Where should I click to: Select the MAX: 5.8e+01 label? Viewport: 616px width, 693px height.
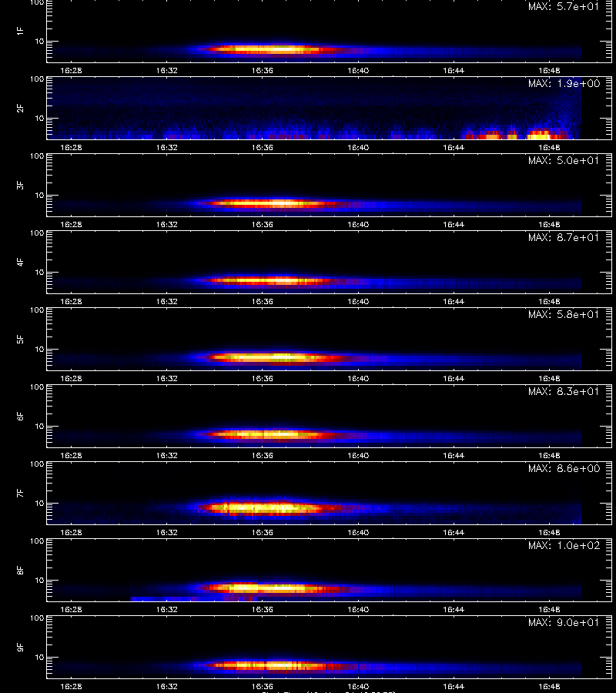[x=564, y=314]
